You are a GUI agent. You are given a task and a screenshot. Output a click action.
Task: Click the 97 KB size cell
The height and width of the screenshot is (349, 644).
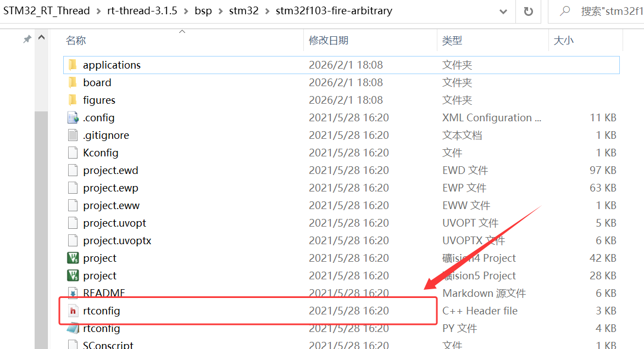point(603,170)
